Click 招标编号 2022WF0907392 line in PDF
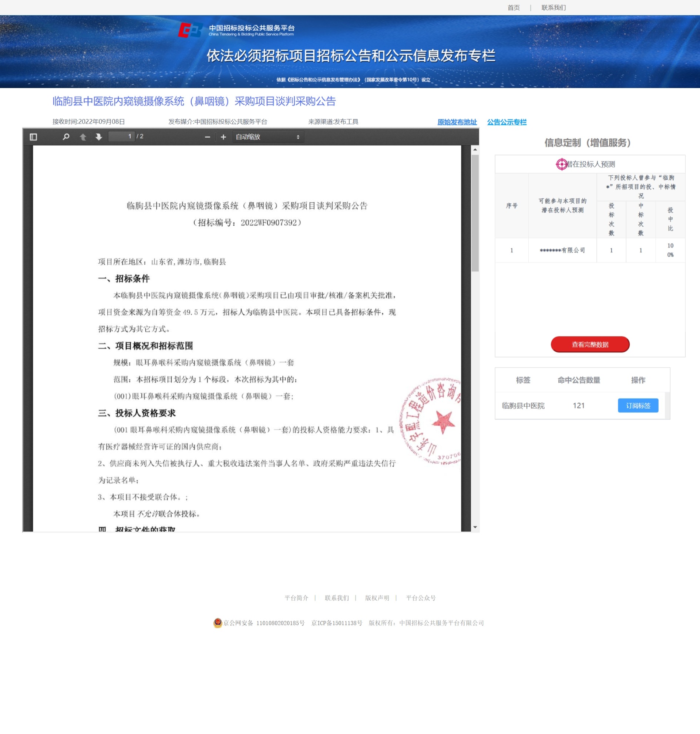Viewport: 700px width, 734px height. (x=247, y=223)
